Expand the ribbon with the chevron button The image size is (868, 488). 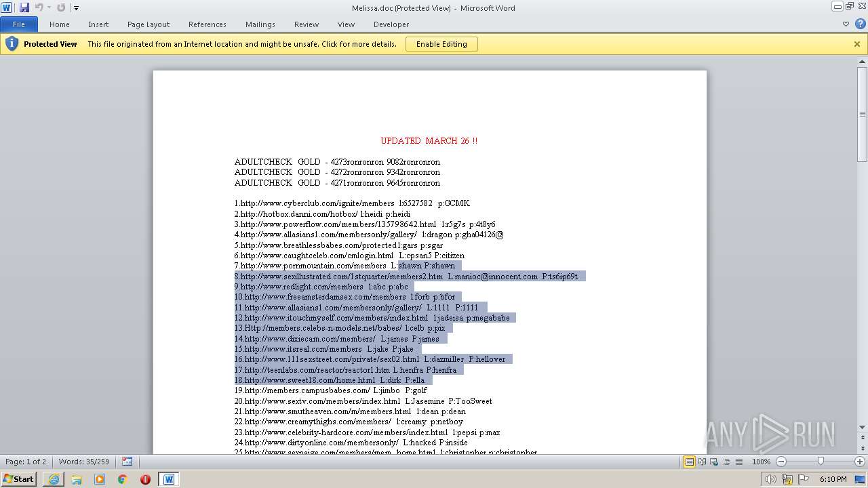pyautogui.click(x=846, y=24)
